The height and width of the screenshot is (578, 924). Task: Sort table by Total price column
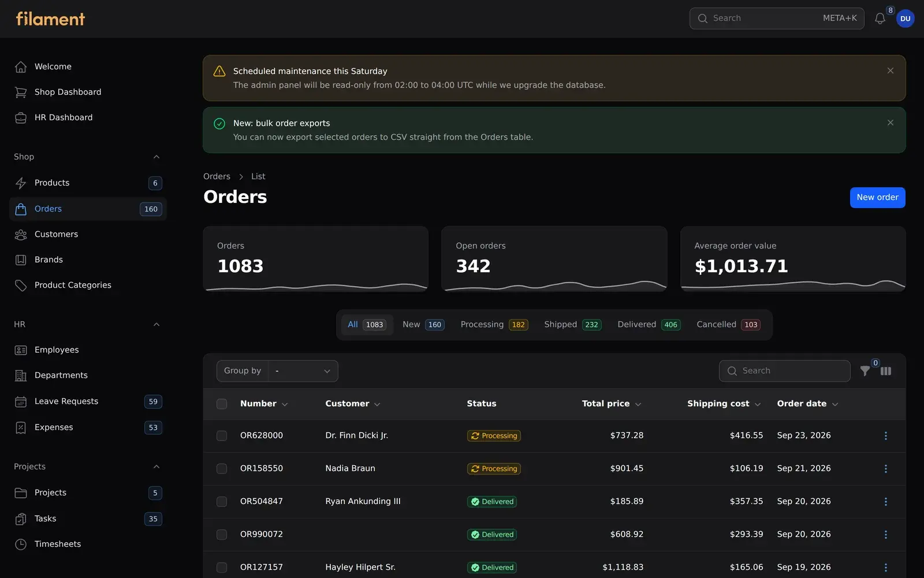[x=611, y=403]
